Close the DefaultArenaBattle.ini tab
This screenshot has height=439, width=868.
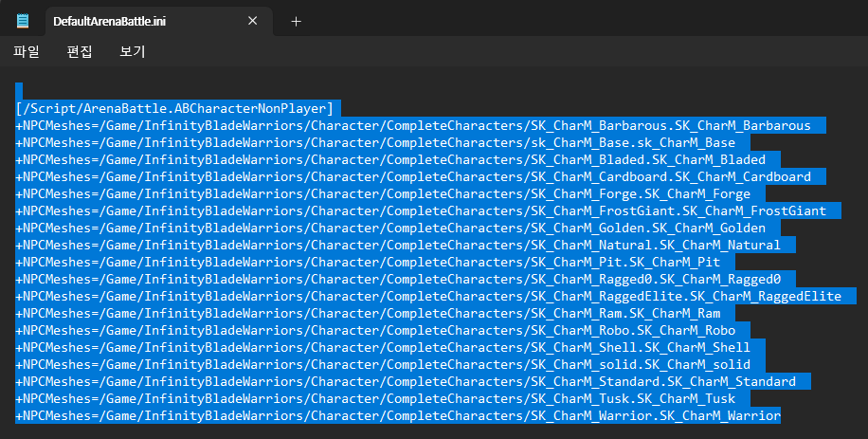252,21
